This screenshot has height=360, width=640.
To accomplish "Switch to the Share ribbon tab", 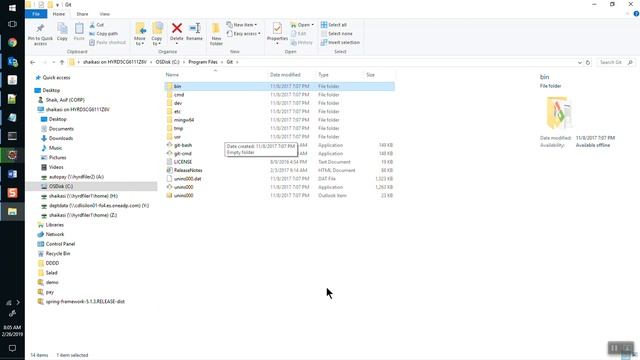I will (x=82, y=14).
